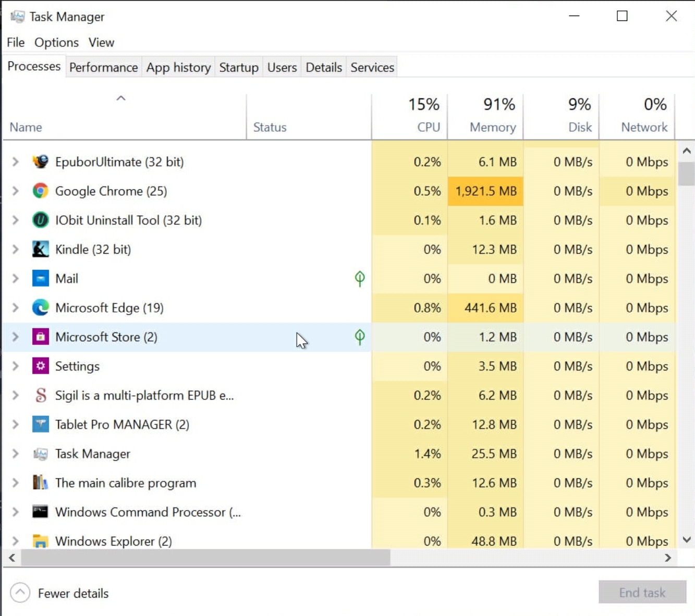695x616 pixels.
Task: Click the vertical scrollbar down arrow
Action: coord(687,540)
